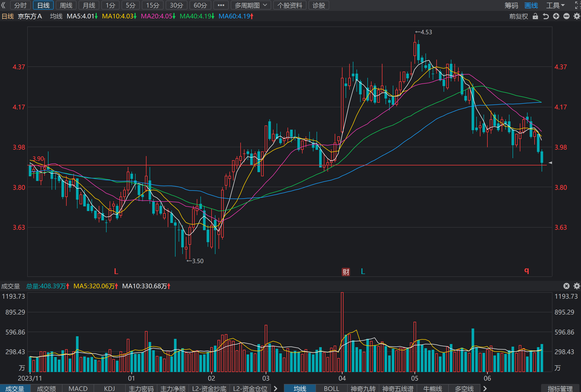The height and width of the screenshot is (392, 581).
Task: Click 总量:408.39万 volume value
Action: pos(48,286)
